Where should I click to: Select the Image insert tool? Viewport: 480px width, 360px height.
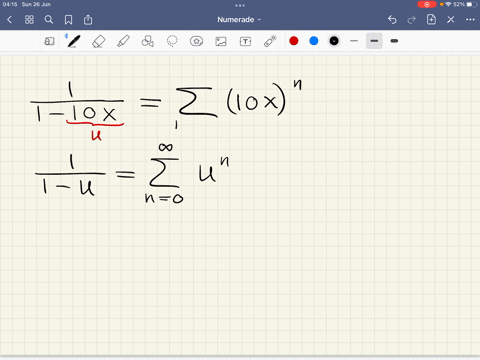tap(221, 41)
